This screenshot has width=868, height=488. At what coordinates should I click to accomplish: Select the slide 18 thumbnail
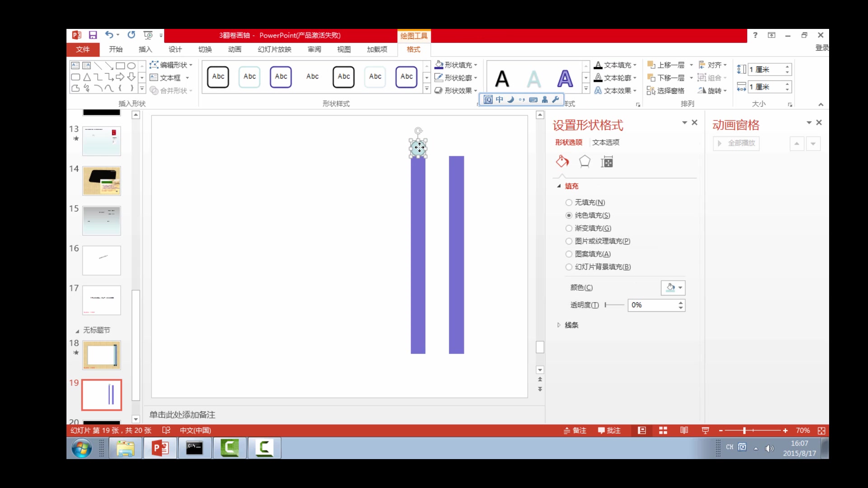click(x=102, y=355)
